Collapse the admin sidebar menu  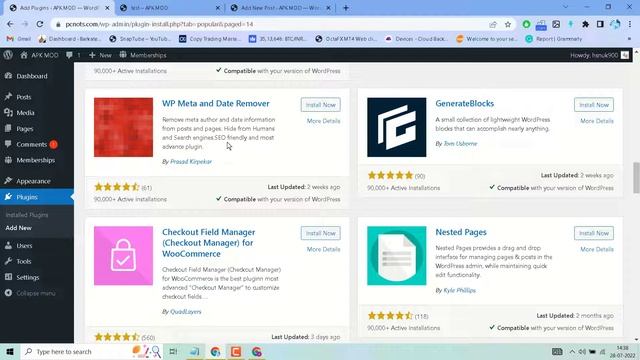pos(36,293)
